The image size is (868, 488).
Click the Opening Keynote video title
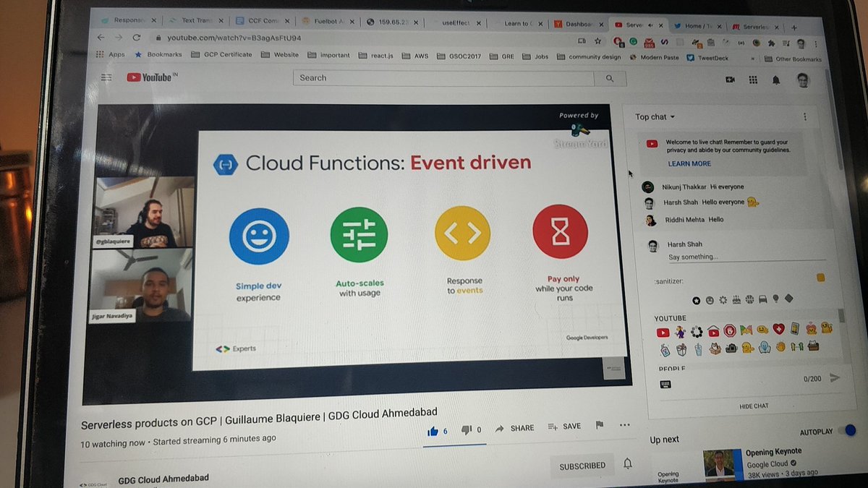coord(773,453)
